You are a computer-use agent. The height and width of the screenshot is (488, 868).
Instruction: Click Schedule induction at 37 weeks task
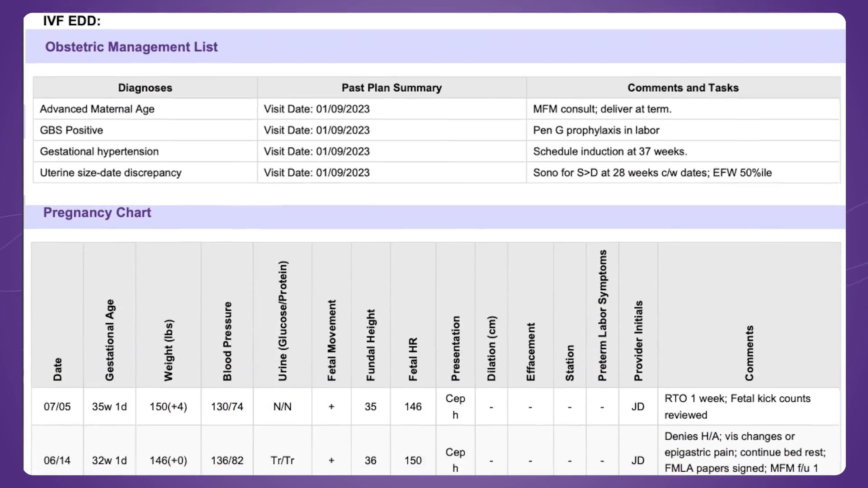pyautogui.click(x=609, y=151)
